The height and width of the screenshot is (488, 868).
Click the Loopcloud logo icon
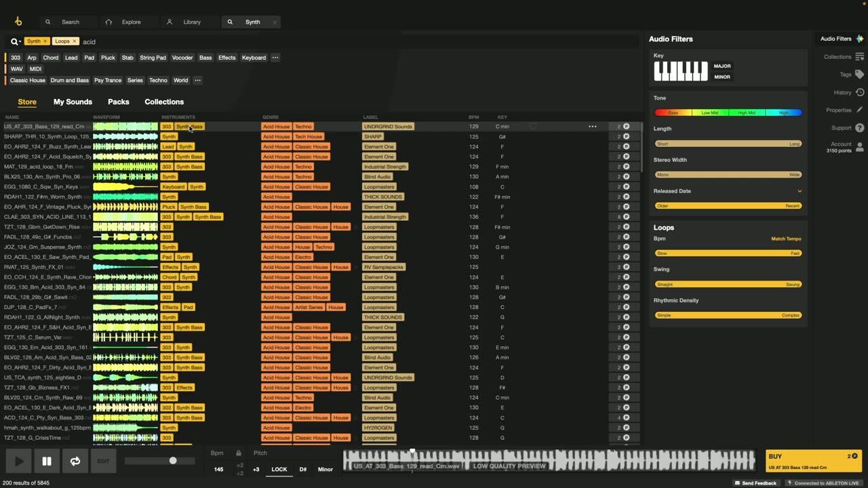pyautogui.click(x=18, y=22)
